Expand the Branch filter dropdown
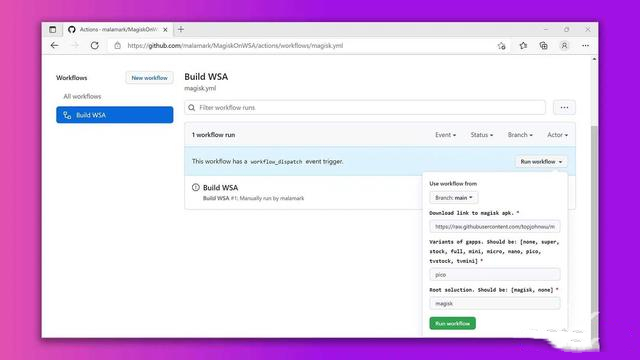The image size is (640, 360). pyautogui.click(x=520, y=135)
